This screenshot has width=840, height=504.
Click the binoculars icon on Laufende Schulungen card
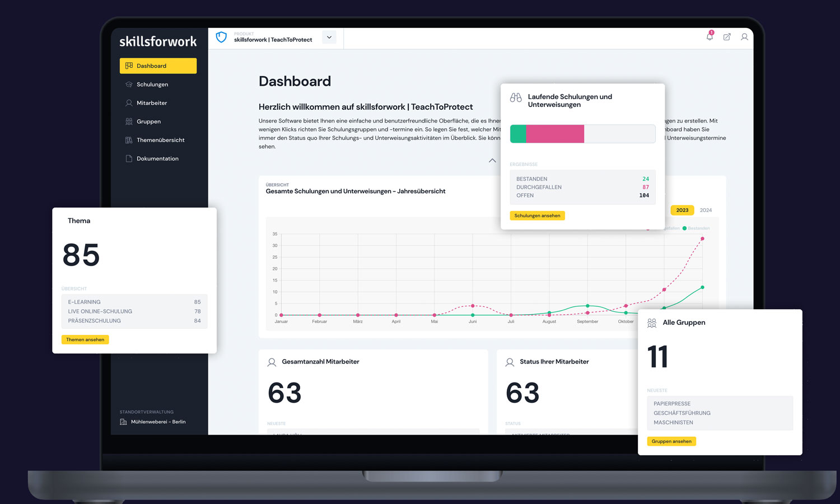(515, 97)
